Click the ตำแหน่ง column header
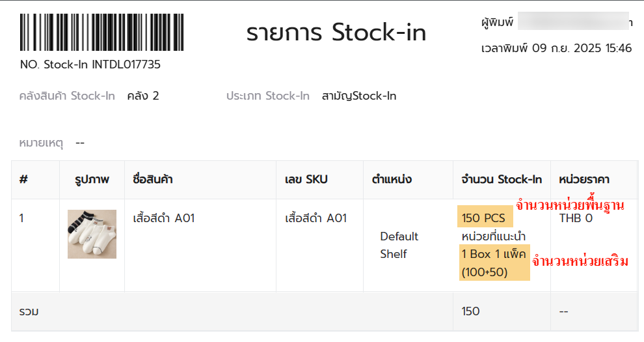The width and height of the screenshot is (644, 342). (392, 179)
